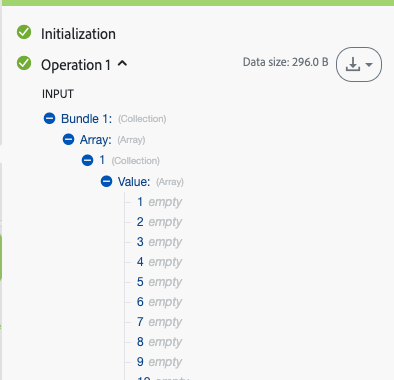The height and width of the screenshot is (380, 394).
Task: Select value item 1 empty
Action: [x=159, y=202]
